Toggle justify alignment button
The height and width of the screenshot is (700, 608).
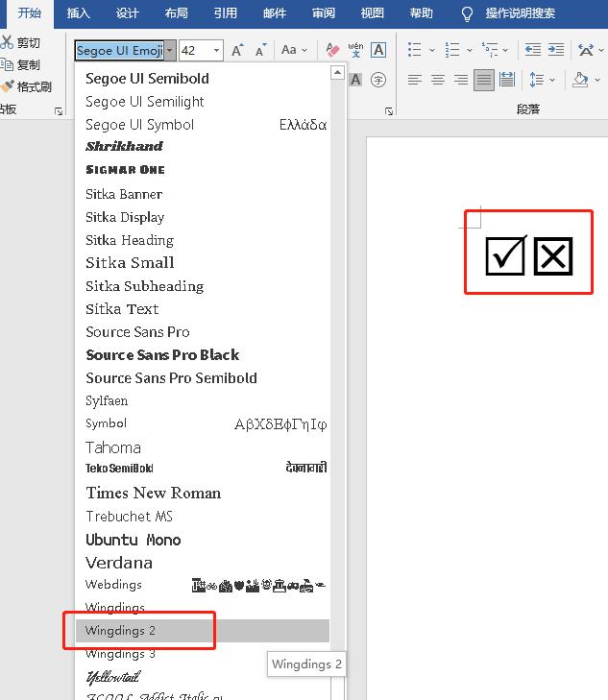click(x=484, y=80)
